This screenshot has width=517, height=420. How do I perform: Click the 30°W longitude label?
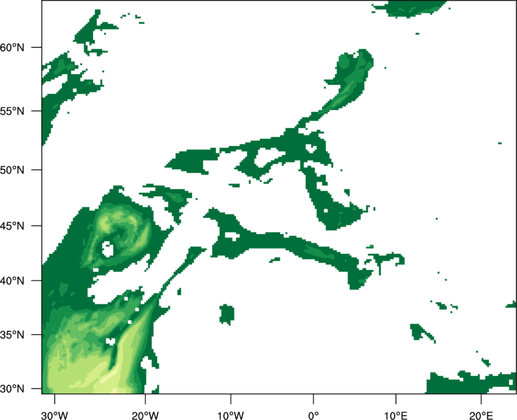[x=55, y=415]
